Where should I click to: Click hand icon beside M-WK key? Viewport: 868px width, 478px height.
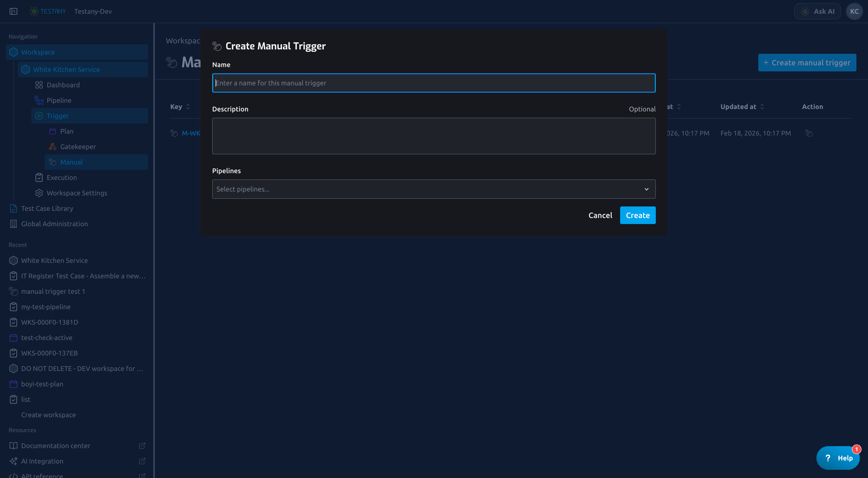(174, 133)
